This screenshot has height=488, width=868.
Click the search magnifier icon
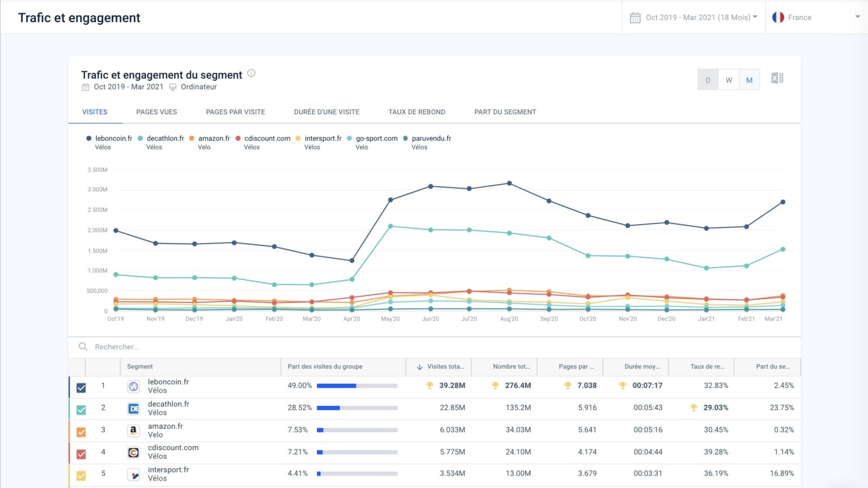[83, 347]
